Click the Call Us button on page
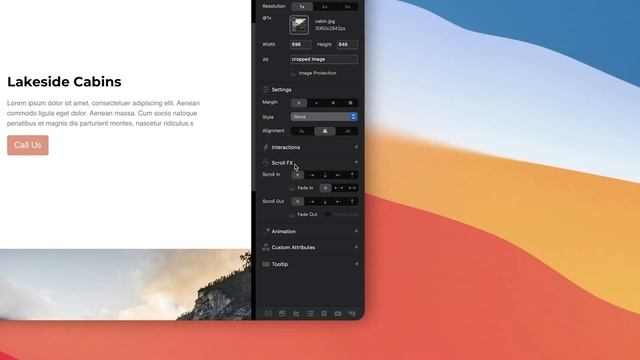 tap(28, 145)
